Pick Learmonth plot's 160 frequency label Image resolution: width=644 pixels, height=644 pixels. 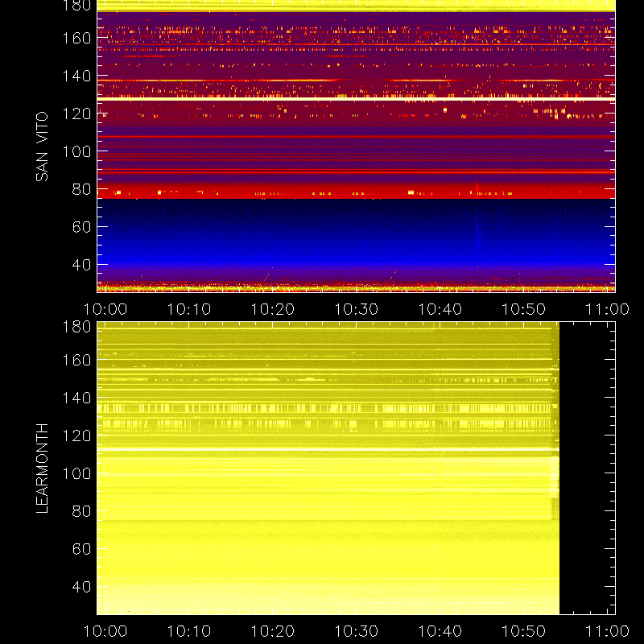[76, 360]
